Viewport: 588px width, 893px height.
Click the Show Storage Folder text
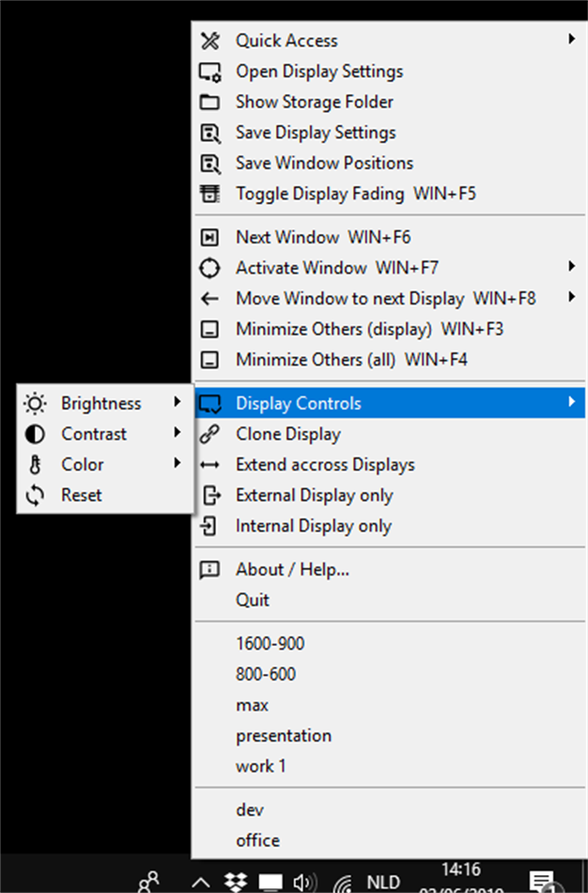[315, 102]
